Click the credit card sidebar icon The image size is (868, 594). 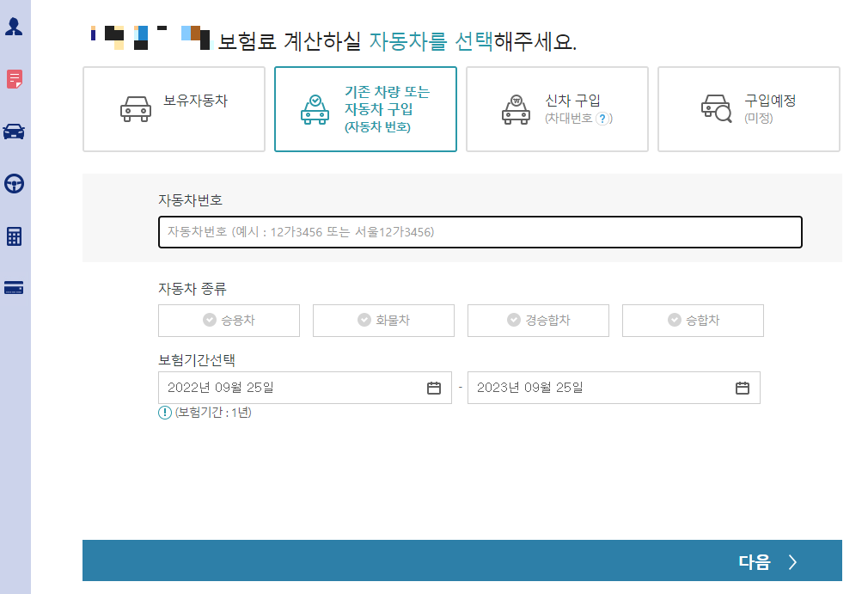point(14,288)
